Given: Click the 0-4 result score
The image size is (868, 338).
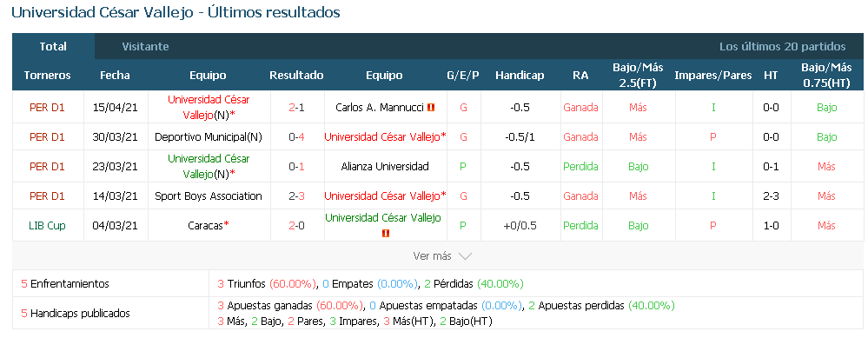Looking at the screenshot, I should [x=296, y=136].
